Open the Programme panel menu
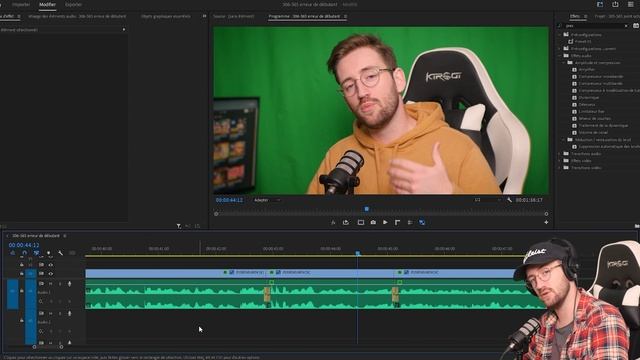640x360 pixels. coord(345,16)
